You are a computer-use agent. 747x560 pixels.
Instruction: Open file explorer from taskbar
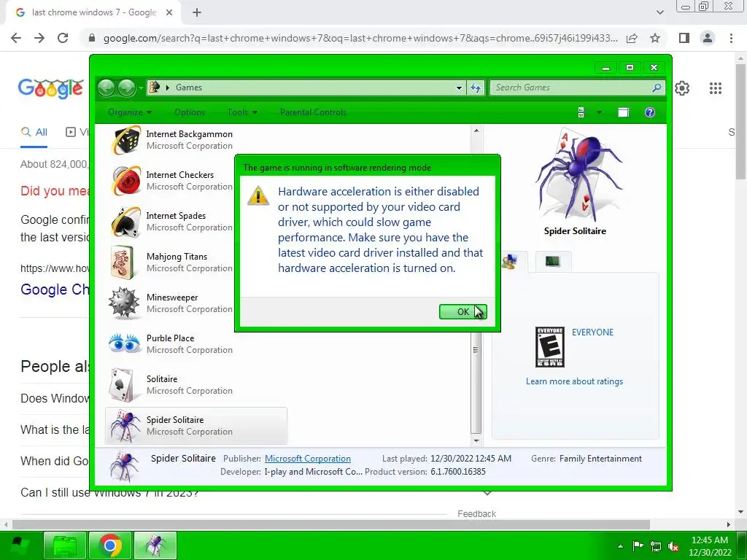tap(65, 545)
